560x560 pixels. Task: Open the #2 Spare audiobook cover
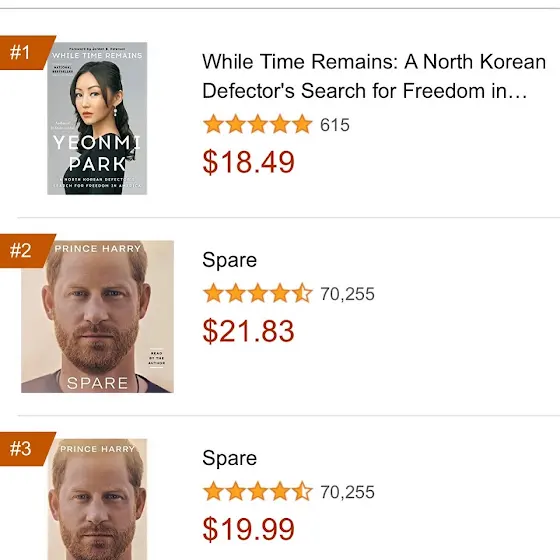pos(98,317)
